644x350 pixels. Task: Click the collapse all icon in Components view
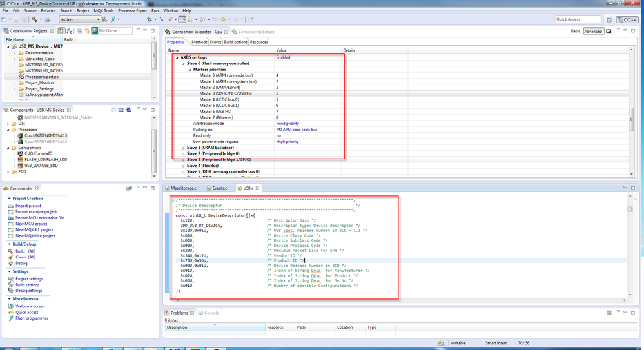[113, 110]
